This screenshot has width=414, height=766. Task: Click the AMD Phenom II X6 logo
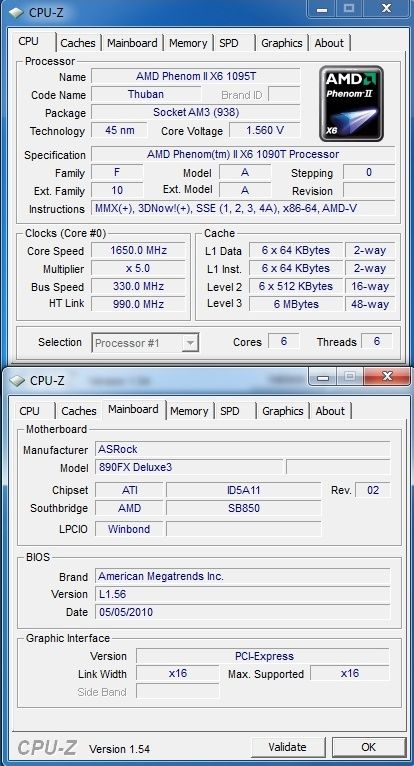point(351,104)
